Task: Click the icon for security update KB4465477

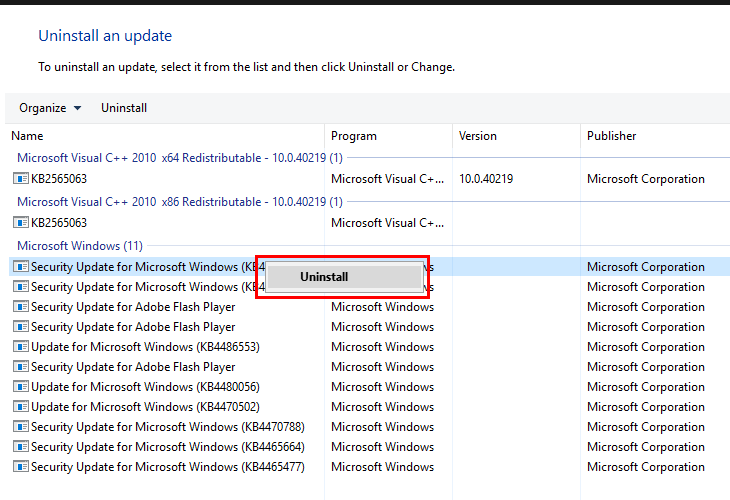Action: 20,467
